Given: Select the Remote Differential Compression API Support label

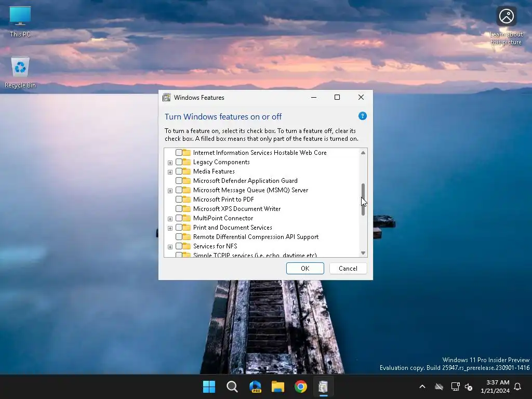Looking at the screenshot, I should [x=256, y=236].
